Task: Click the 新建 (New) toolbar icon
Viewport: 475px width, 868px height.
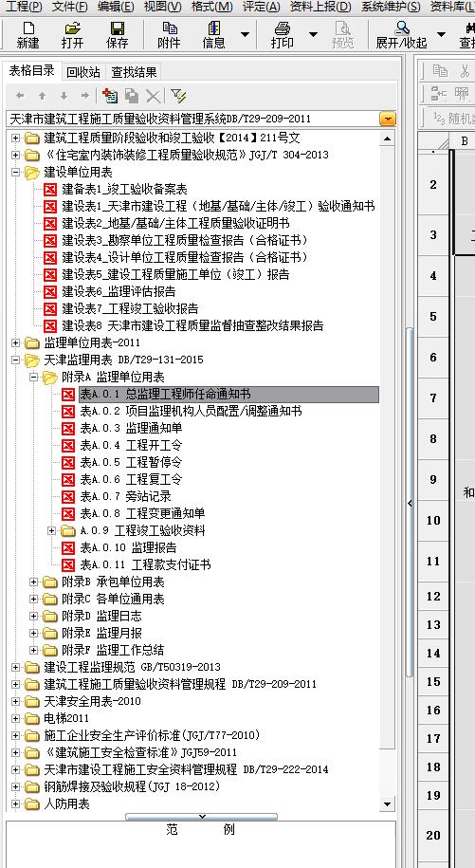Action: [x=27, y=35]
